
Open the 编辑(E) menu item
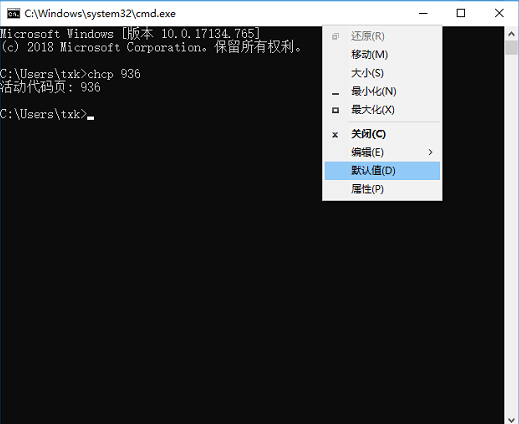pyautogui.click(x=382, y=152)
